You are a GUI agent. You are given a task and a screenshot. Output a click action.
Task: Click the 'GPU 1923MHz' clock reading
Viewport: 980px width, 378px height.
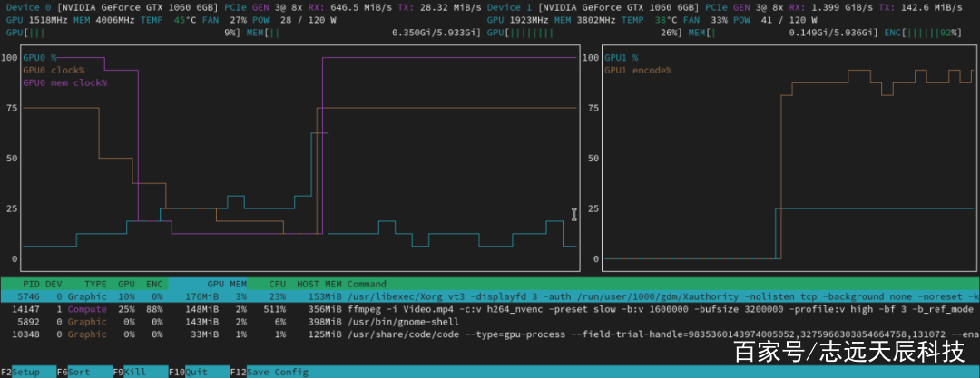click(517, 20)
